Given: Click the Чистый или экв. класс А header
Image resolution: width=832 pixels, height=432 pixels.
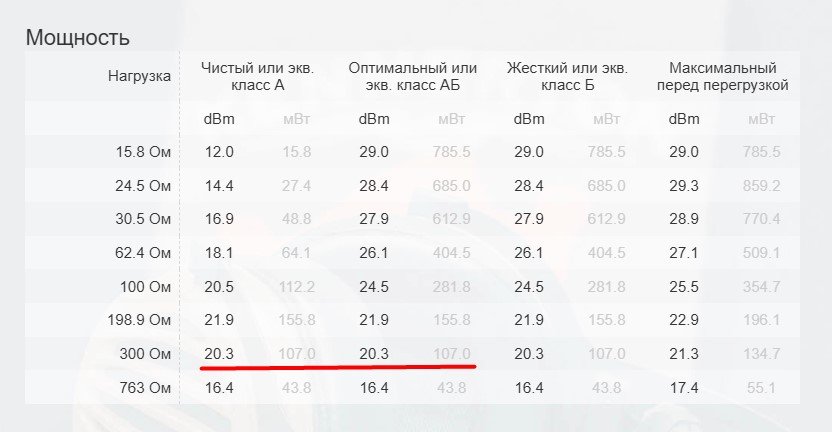Looking at the screenshot, I should pyautogui.click(x=258, y=76).
